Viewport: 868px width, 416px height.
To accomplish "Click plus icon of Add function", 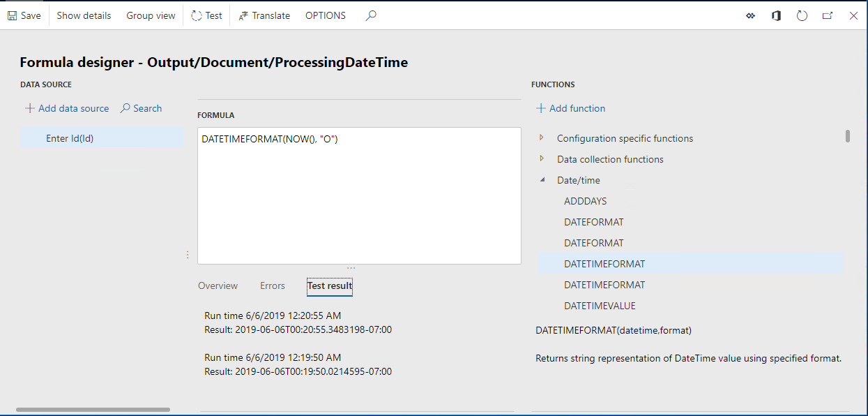I will coord(541,108).
